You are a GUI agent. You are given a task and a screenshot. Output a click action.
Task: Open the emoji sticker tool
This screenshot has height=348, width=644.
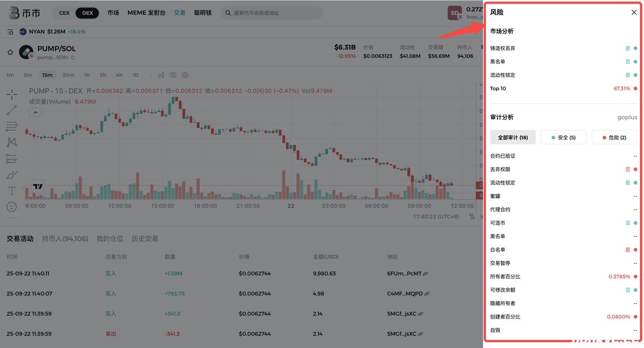click(x=12, y=207)
